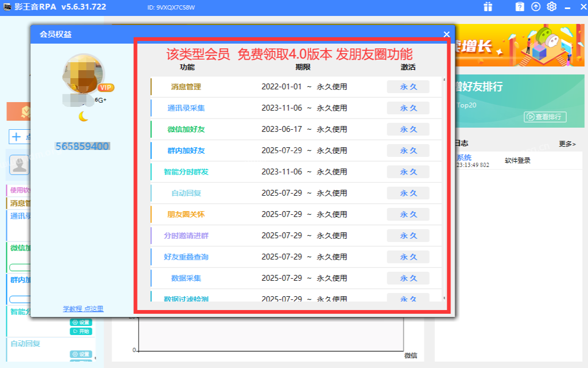Screen dimensions: 588x368
Task: Open the settings gear in title bar
Action: point(552,7)
